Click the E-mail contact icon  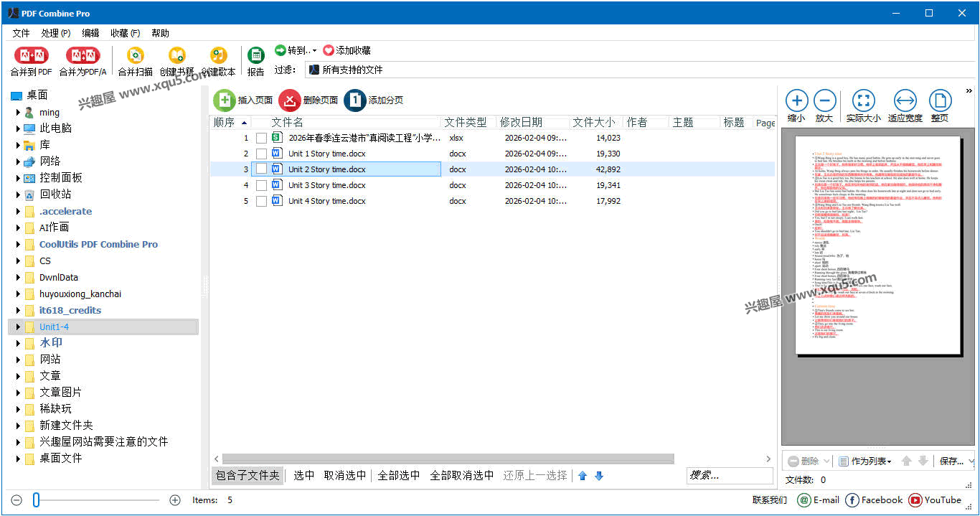(804, 500)
